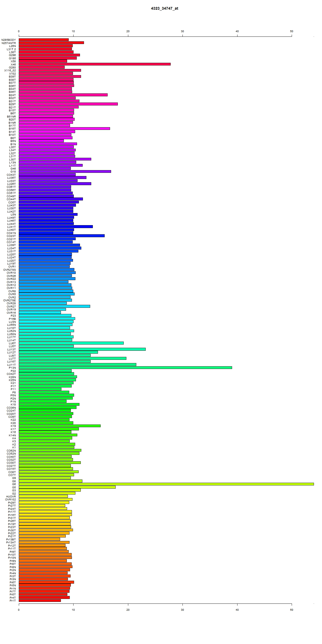Select the green K19 bar
This screenshot has height=644, width=322.
coord(60,426)
